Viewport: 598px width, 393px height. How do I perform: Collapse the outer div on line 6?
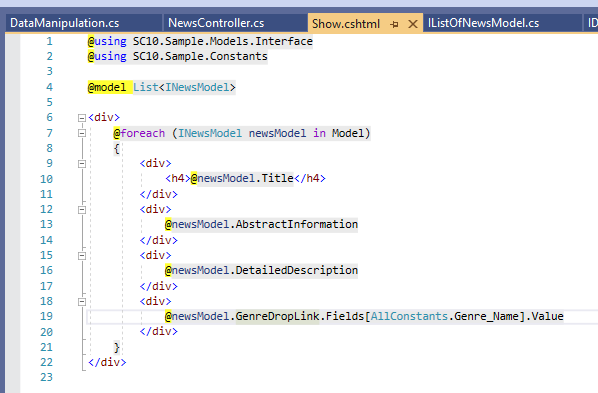[x=82, y=118]
